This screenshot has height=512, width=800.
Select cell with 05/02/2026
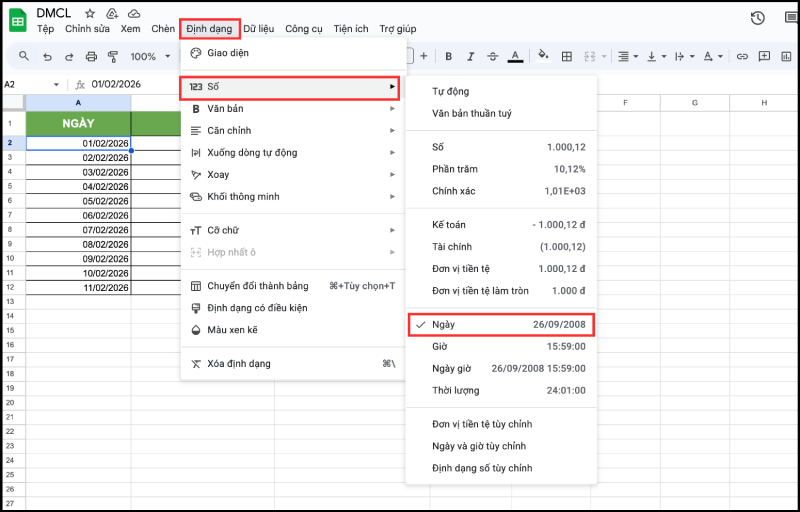point(79,201)
